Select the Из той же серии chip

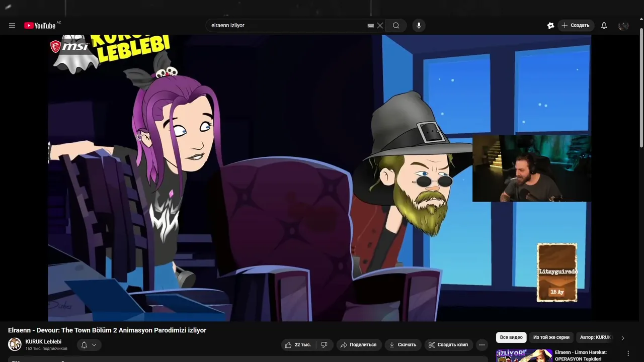pos(551,337)
